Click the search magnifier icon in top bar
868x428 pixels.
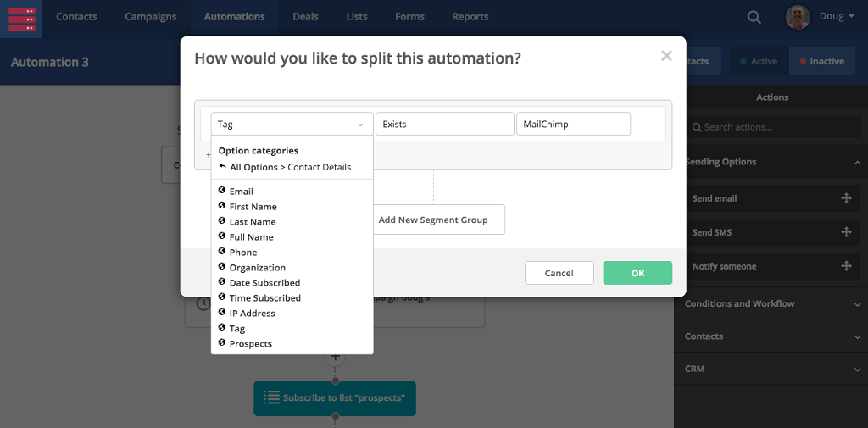point(754,17)
